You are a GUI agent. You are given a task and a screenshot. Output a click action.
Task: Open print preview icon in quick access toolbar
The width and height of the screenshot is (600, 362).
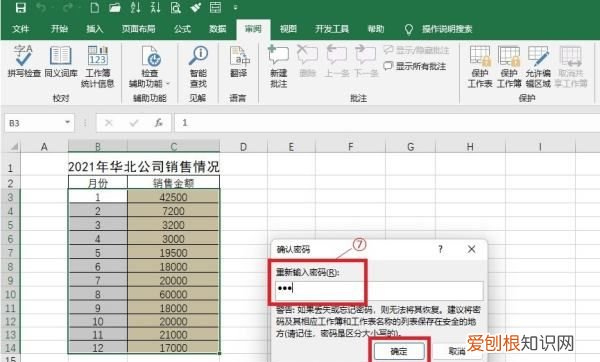[x=176, y=7]
